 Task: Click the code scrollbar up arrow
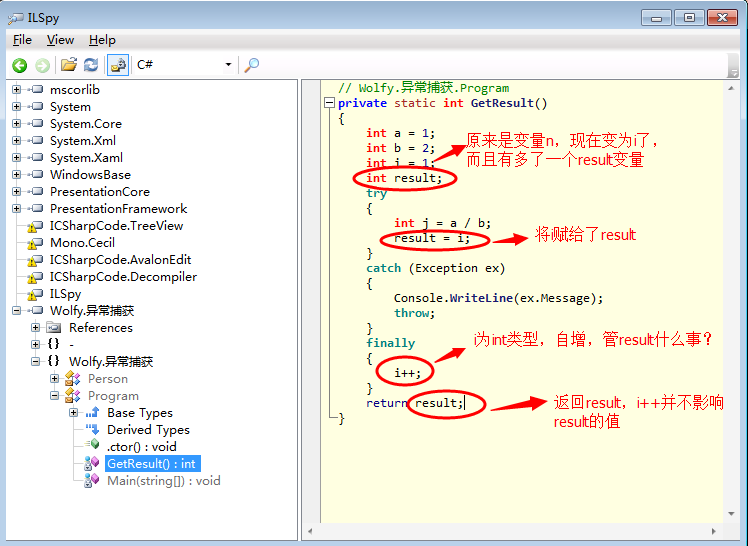(x=731, y=88)
